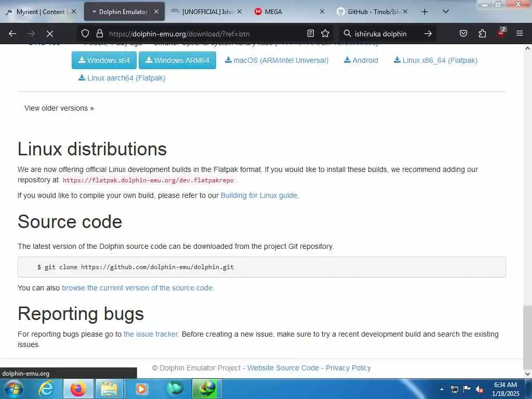The width and height of the screenshot is (532, 399).
Task: Open the issue tracker link
Action: (151, 334)
